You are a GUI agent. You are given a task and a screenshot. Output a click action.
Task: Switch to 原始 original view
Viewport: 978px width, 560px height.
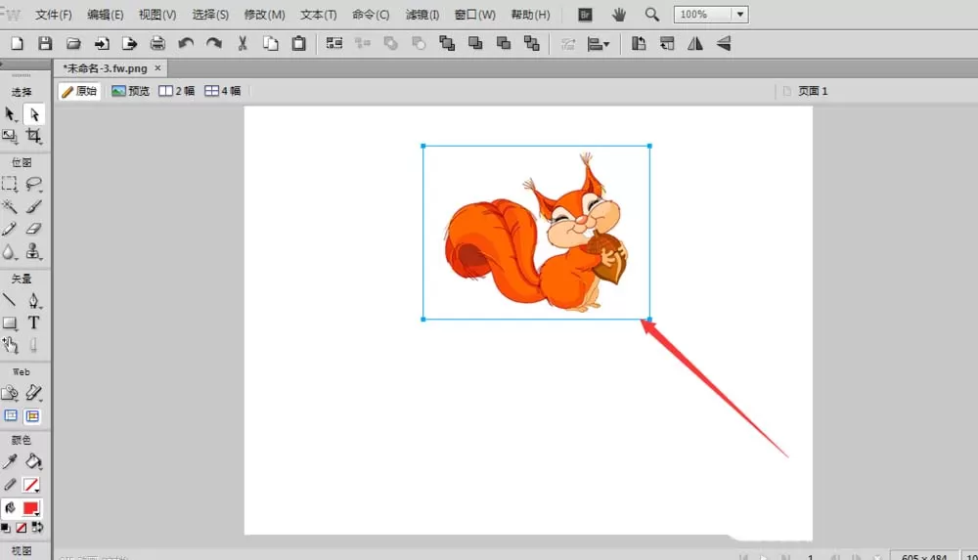click(x=80, y=91)
